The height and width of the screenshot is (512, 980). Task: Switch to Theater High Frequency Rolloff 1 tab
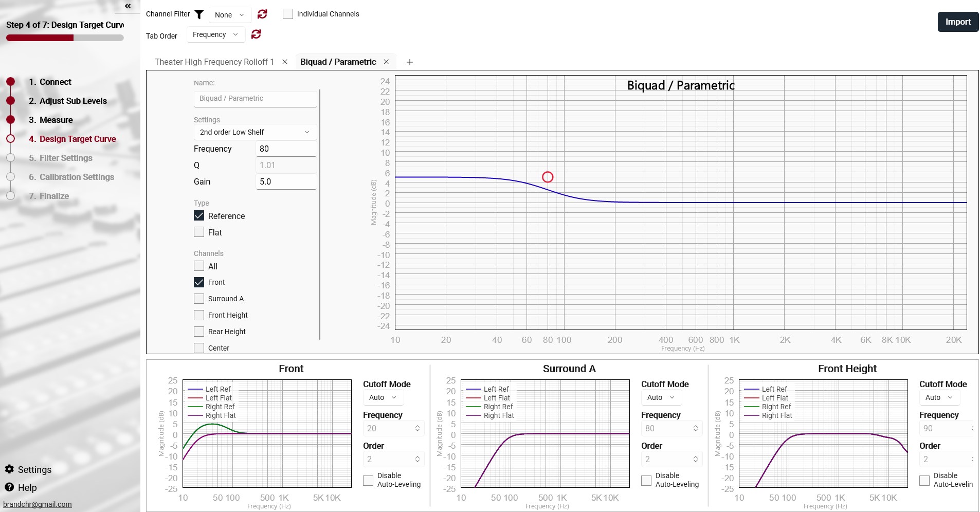pos(214,62)
